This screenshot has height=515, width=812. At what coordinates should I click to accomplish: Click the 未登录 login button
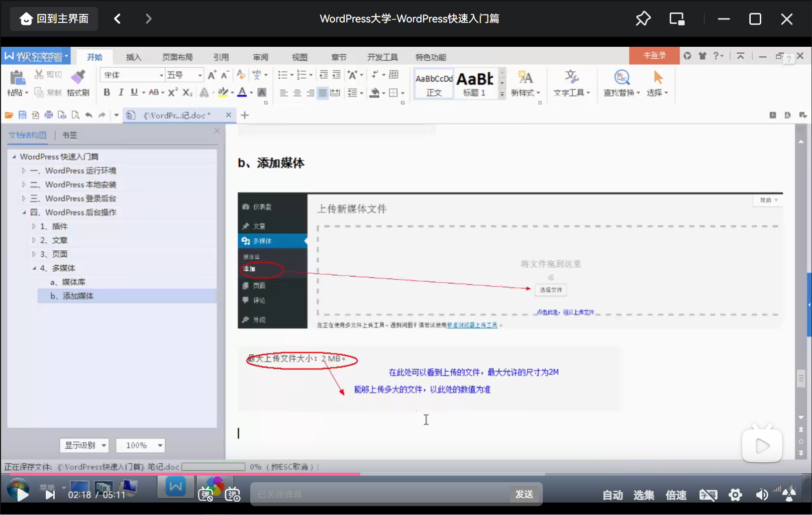(x=654, y=56)
